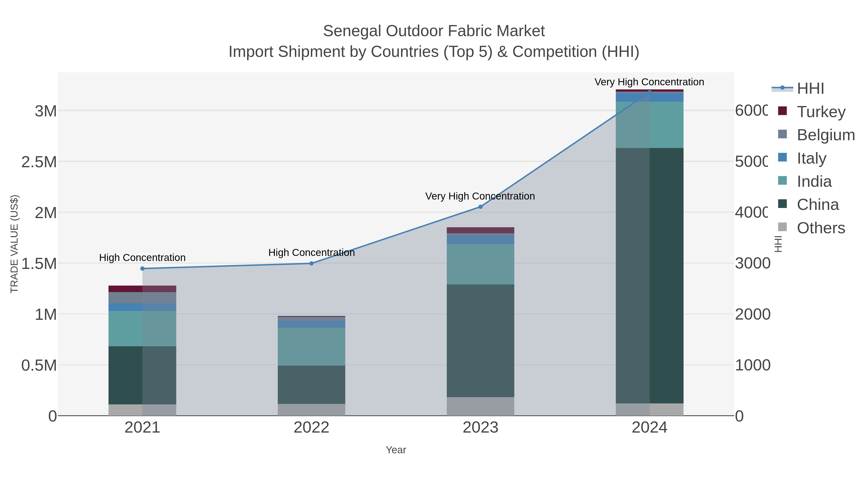Toggle the HHI legend entry
Screen dimensions: 868x488
point(798,88)
